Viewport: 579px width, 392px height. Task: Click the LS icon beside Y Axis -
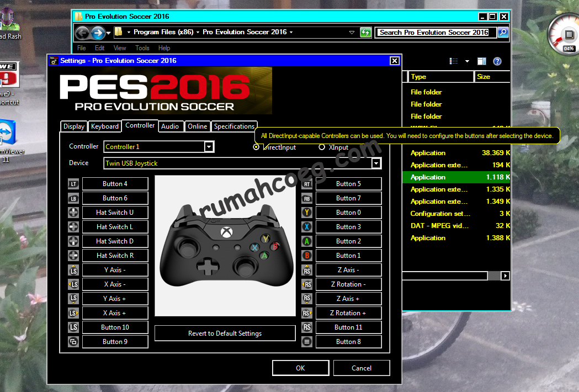coord(73,270)
